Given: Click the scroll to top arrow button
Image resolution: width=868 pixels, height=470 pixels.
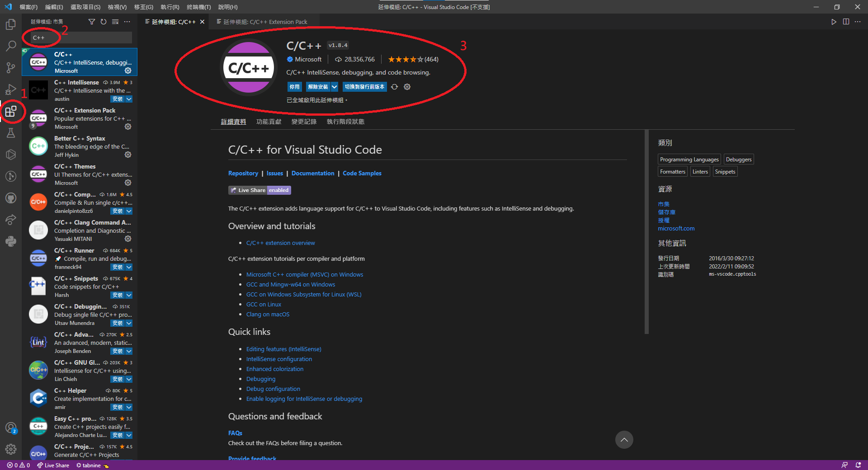Looking at the screenshot, I should (x=624, y=440).
